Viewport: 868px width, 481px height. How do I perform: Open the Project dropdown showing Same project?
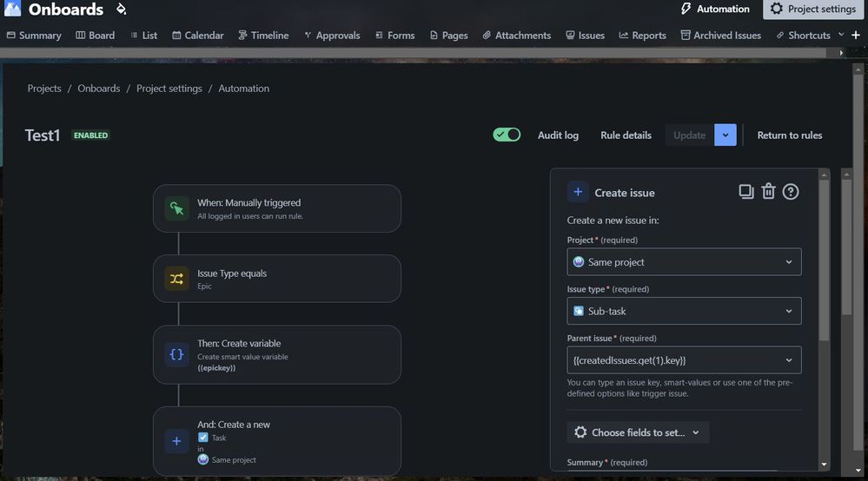pos(684,262)
